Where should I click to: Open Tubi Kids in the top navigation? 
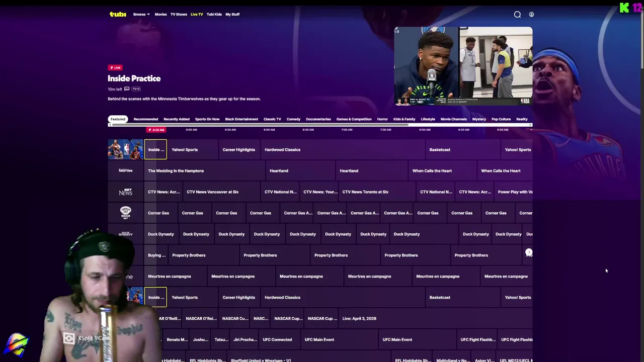pyautogui.click(x=214, y=14)
